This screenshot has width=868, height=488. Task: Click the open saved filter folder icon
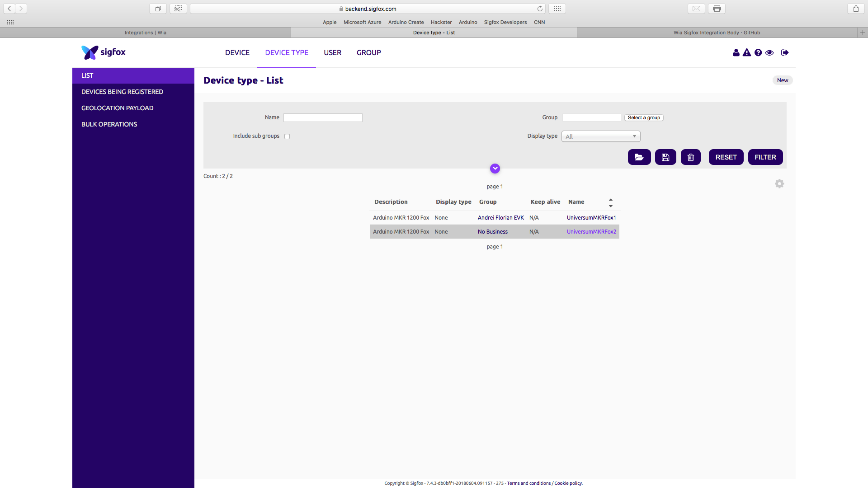(x=639, y=157)
